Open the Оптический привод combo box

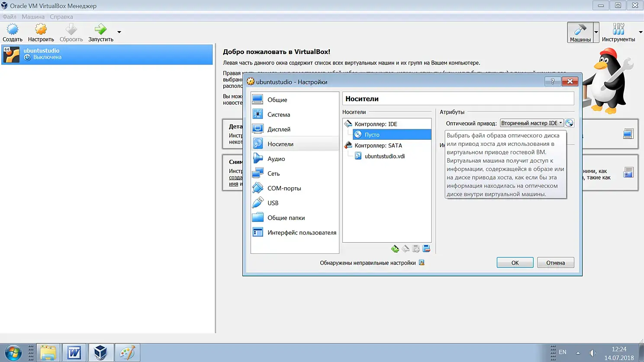pos(531,123)
